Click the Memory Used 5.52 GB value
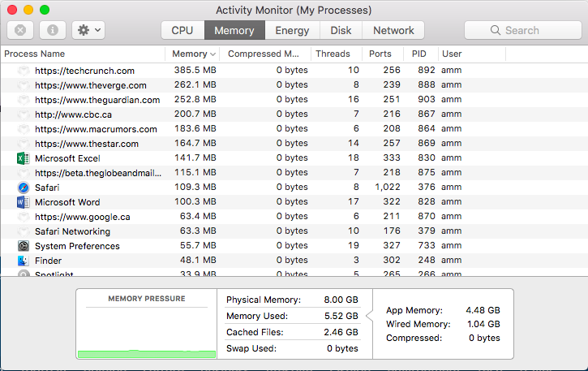Viewport: 588px width, 371px height. (341, 316)
